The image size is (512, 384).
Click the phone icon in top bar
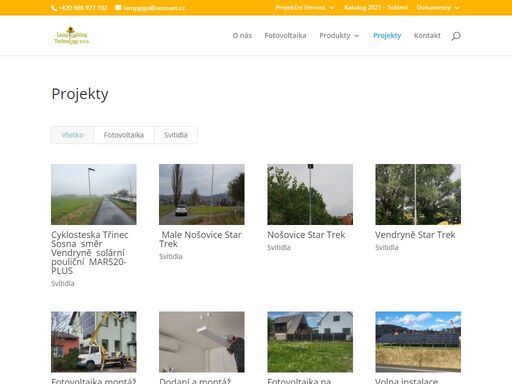54,8
